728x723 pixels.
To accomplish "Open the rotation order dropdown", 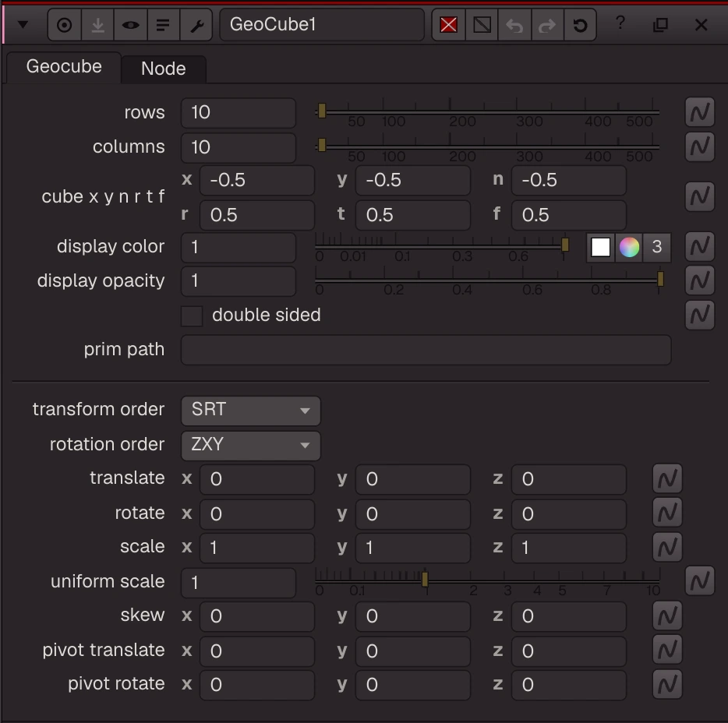I will tap(251, 446).
